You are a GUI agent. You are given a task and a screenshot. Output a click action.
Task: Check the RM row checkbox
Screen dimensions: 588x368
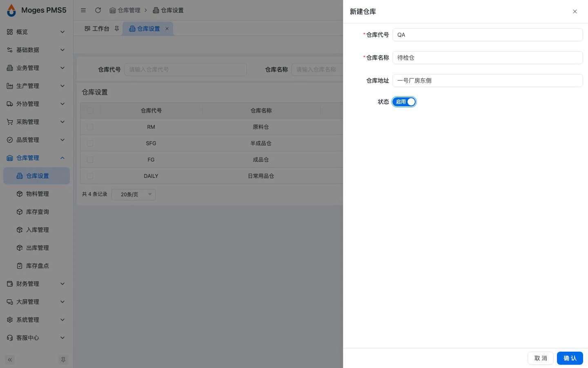pyautogui.click(x=90, y=127)
